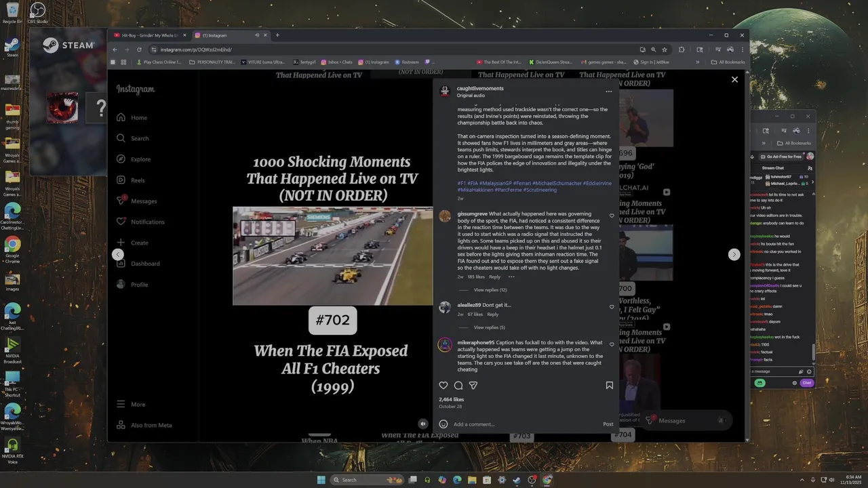Like alealiez89's comment

coord(612,307)
